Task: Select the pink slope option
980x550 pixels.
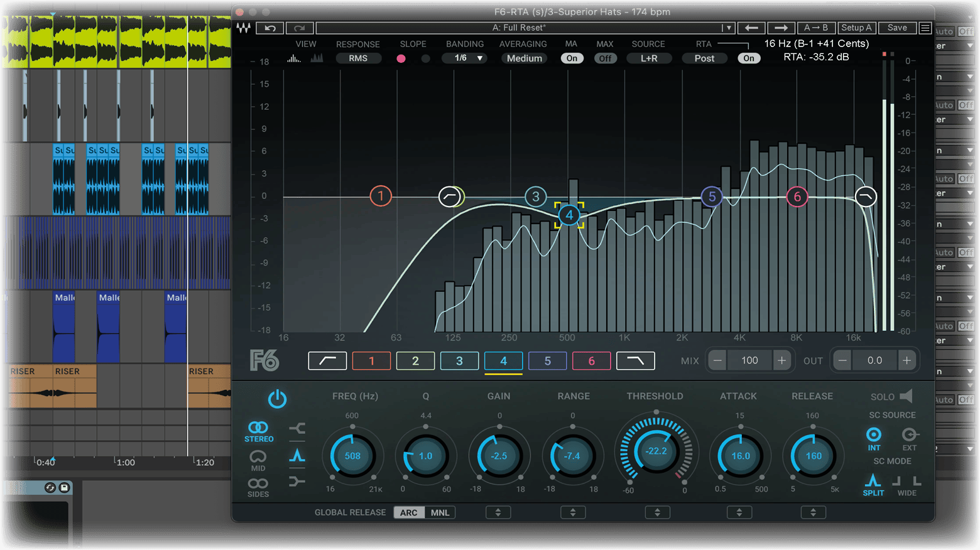Action: pyautogui.click(x=401, y=58)
